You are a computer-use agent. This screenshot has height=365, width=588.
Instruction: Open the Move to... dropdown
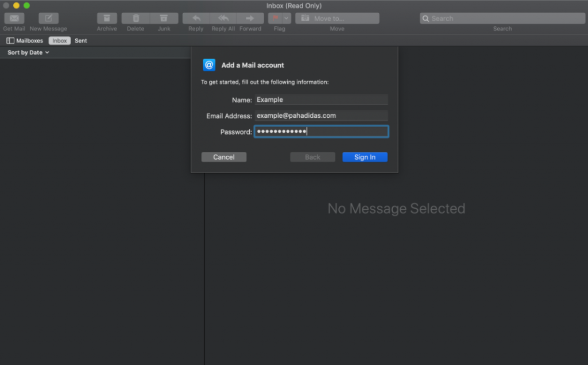coord(337,18)
